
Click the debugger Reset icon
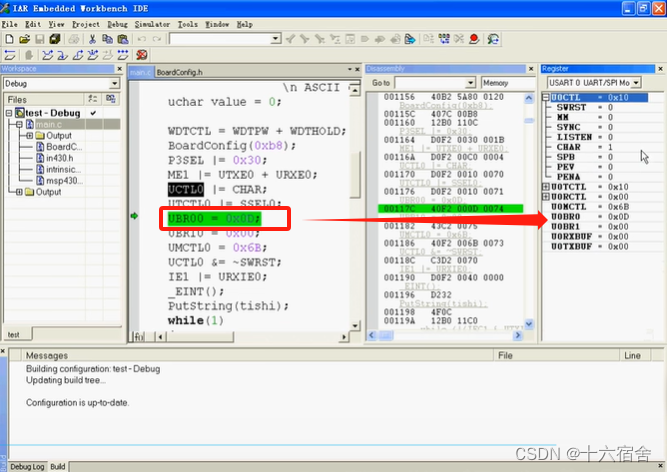click(10, 55)
